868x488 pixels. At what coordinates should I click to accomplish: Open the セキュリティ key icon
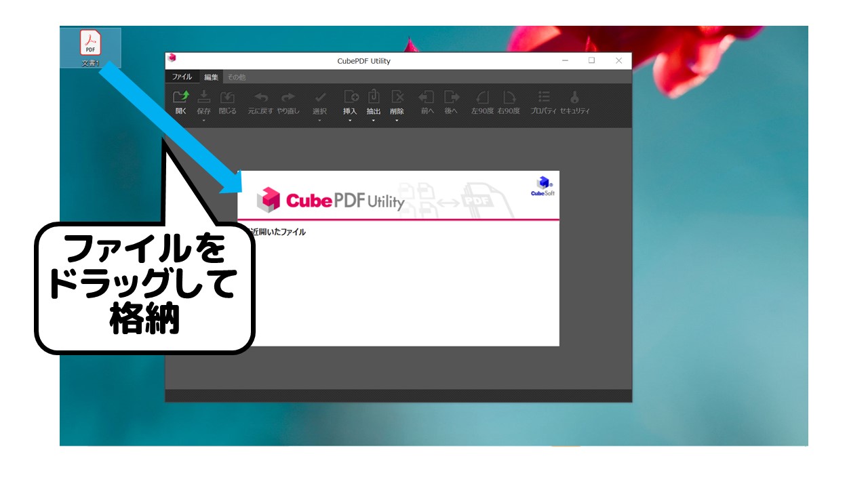coord(574,98)
